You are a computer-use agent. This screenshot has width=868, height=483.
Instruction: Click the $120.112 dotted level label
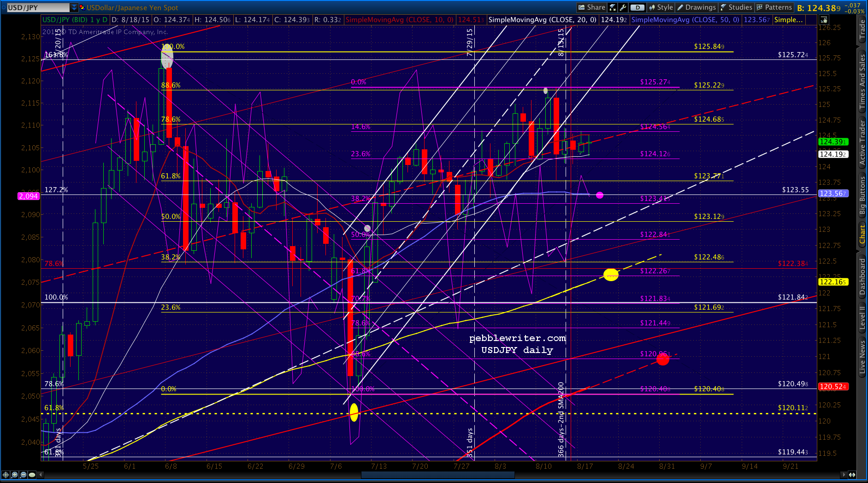point(793,408)
